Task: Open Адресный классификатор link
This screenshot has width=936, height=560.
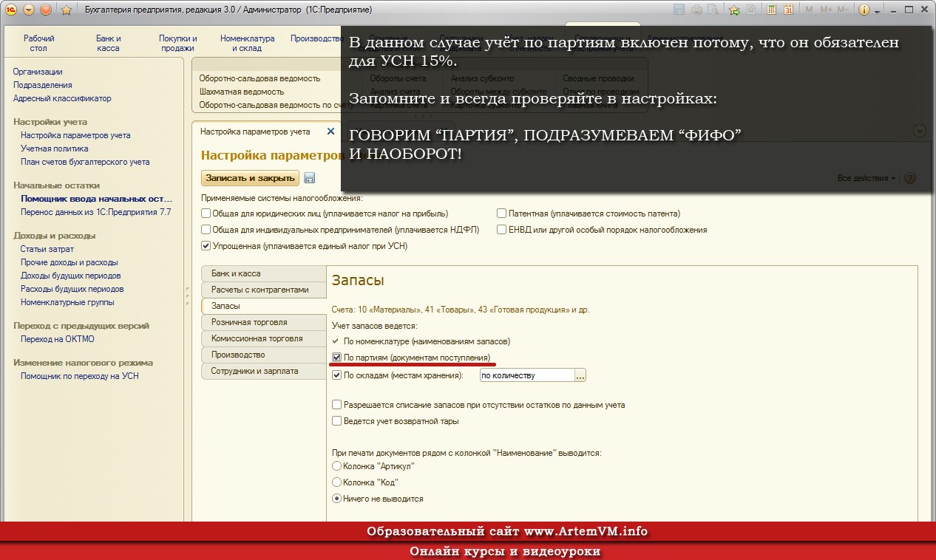Action: click(62, 98)
